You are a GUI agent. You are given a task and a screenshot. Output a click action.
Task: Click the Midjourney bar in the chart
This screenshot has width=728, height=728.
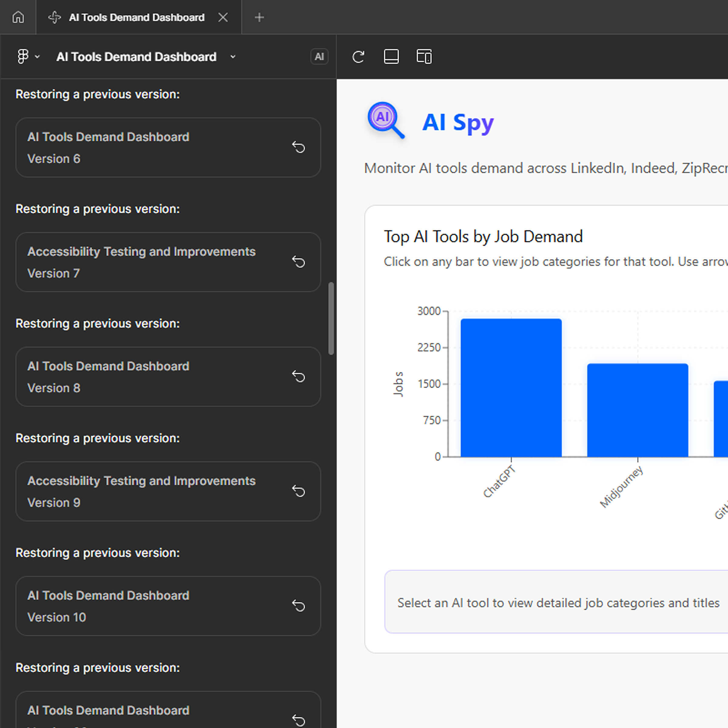(638, 411)
